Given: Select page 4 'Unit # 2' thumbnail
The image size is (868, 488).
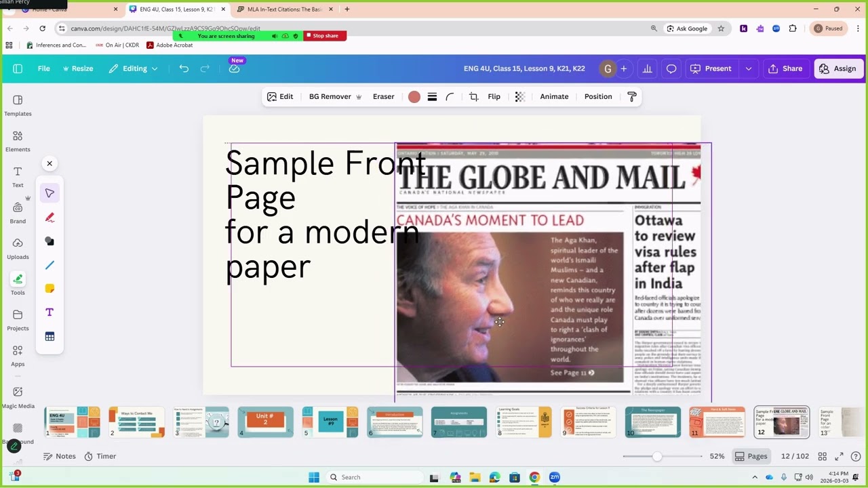Looking at the screenshot, I should tap(265, 422).
